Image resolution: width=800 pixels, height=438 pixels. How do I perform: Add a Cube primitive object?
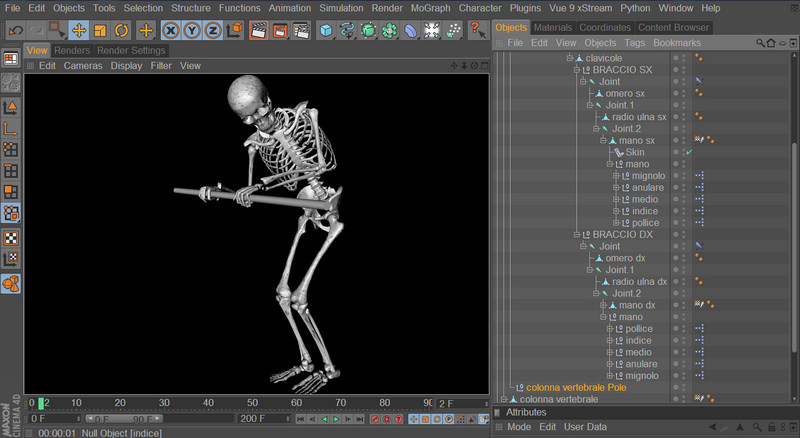pos(327,30)
